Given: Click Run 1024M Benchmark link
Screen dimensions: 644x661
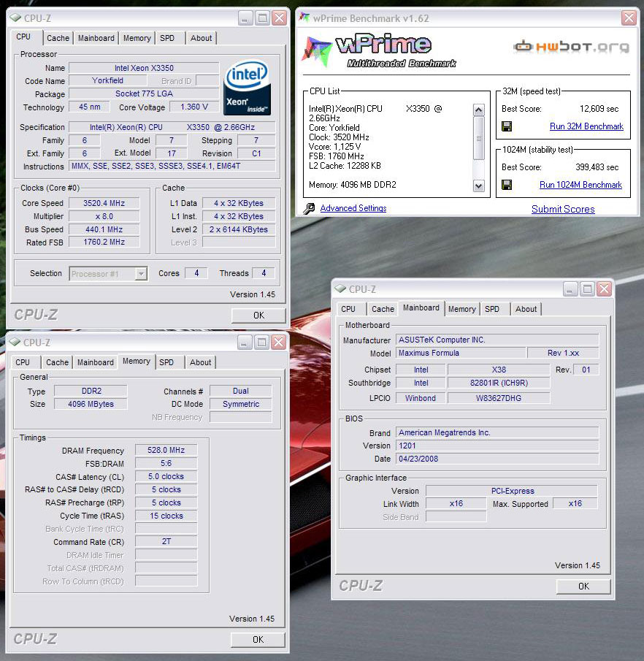Looking at the screenshot, I should click(580, 185).
